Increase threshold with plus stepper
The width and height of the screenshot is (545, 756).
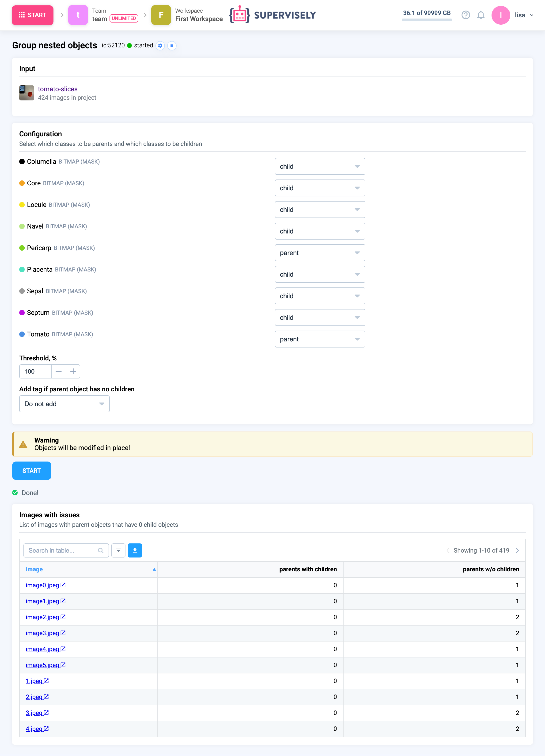73,371
